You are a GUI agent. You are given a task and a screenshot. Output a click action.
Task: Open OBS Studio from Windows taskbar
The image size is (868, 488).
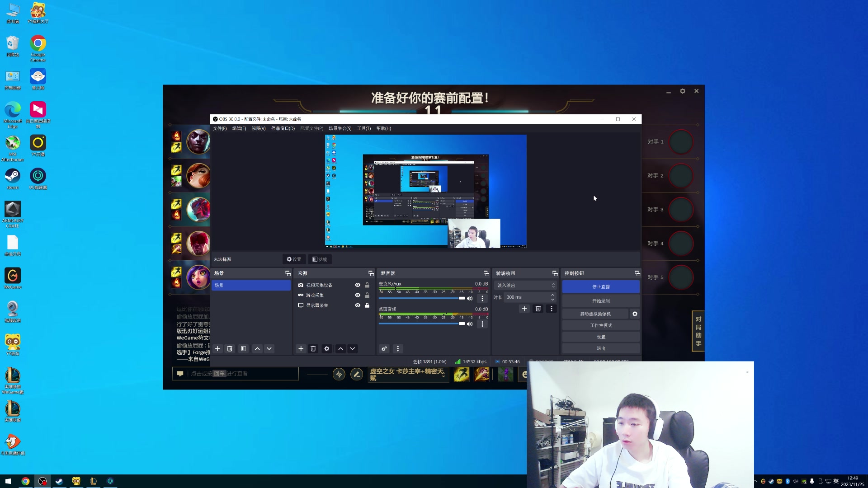tap(42, 481)
